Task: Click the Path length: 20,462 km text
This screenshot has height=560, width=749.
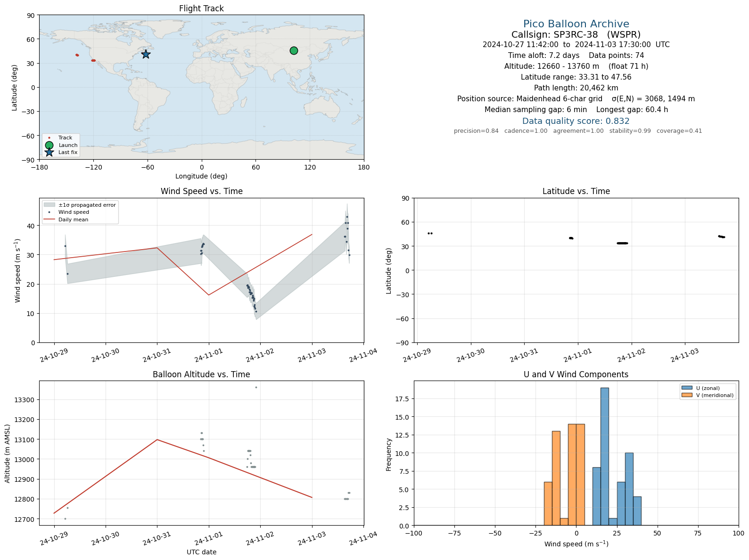Action: click(576, 88)
